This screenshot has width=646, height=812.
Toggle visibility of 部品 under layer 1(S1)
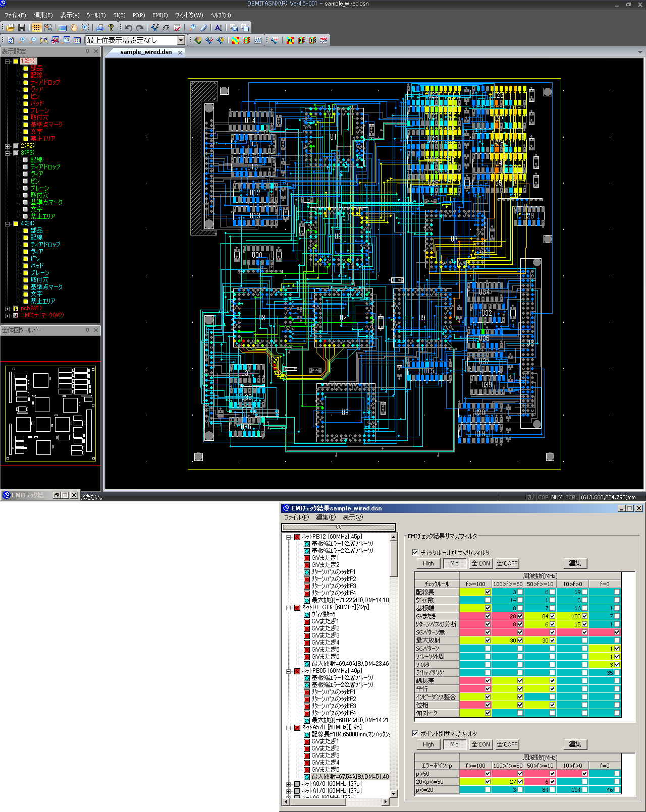pos(25,68)
